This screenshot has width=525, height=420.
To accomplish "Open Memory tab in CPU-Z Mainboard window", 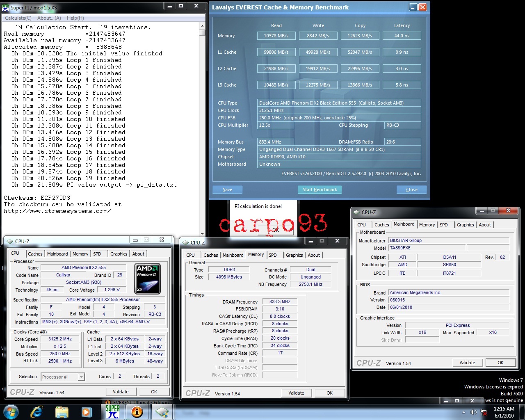I will click(x=427, y=225).
